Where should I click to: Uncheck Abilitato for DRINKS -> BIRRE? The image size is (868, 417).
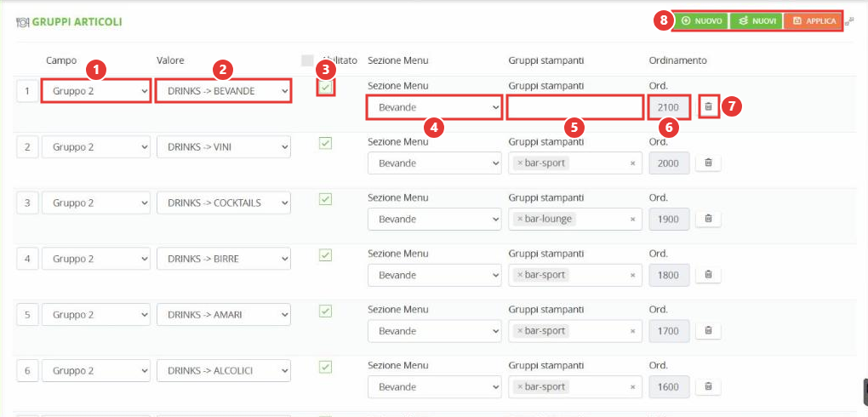click(325, 255)
